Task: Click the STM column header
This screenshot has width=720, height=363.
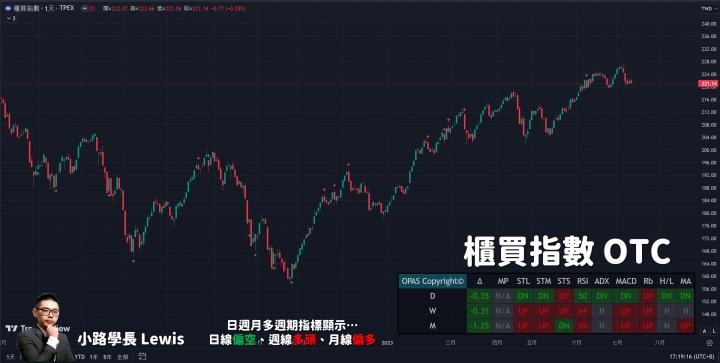Action: click(544, 281)
